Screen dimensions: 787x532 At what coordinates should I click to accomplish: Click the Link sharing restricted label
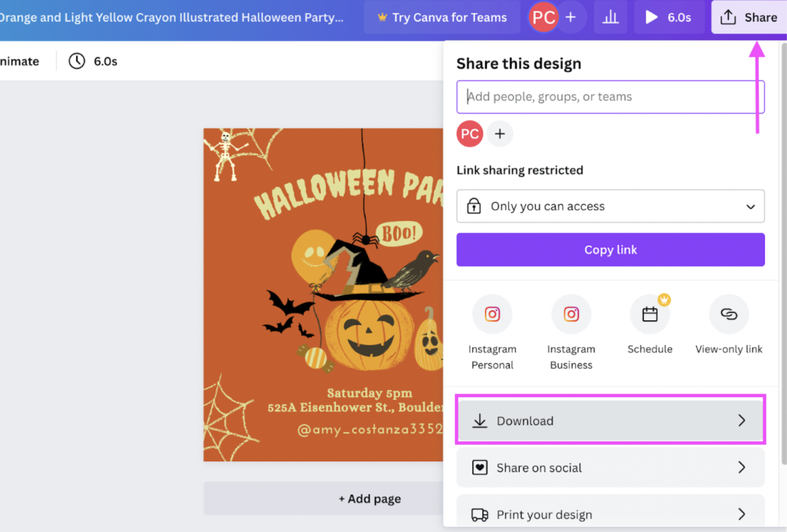point(520,170)
